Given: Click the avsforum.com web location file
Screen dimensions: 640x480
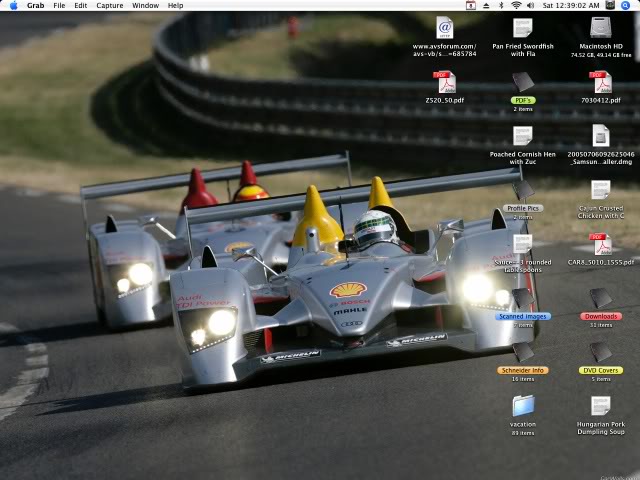Looking at the screenshot, I should (x=445, y=28).
